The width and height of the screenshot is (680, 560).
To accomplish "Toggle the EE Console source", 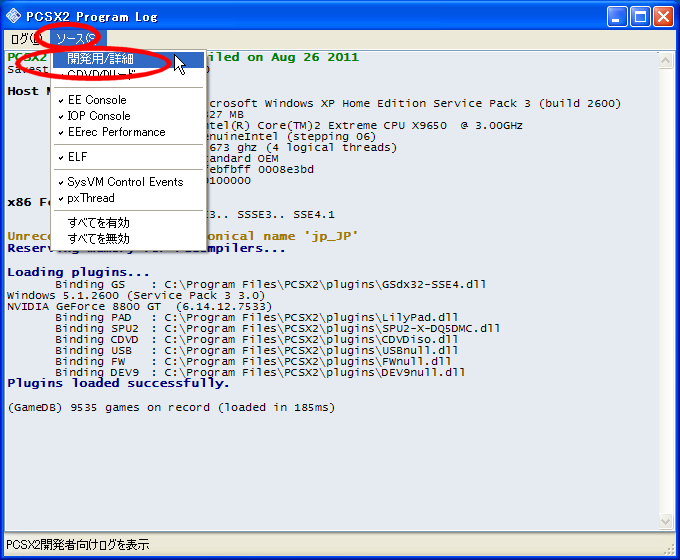I will point(128,100).
